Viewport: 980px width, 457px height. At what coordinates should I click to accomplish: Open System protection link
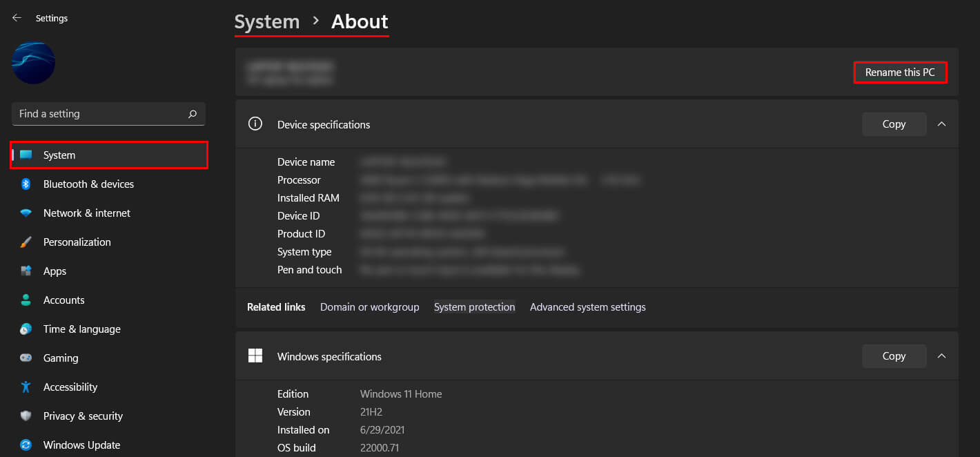click(x=475, y=307)
